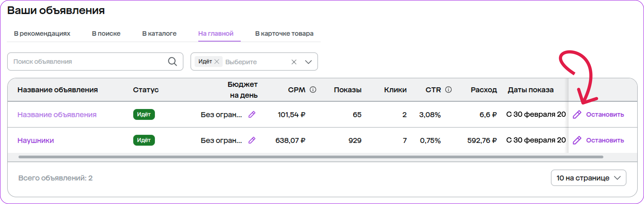
Task: Click the Клики column header
Action: pos(395,90)
